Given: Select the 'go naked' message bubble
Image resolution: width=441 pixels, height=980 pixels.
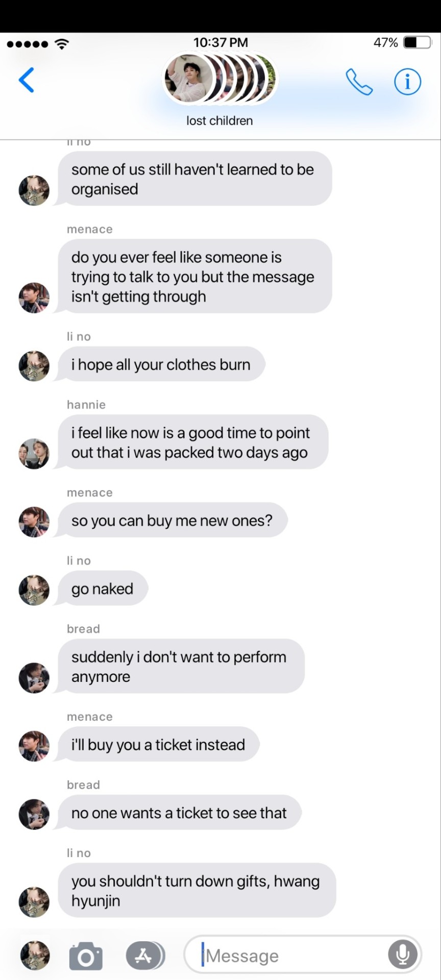Looking at the screenshot, I should click(102, 589).
